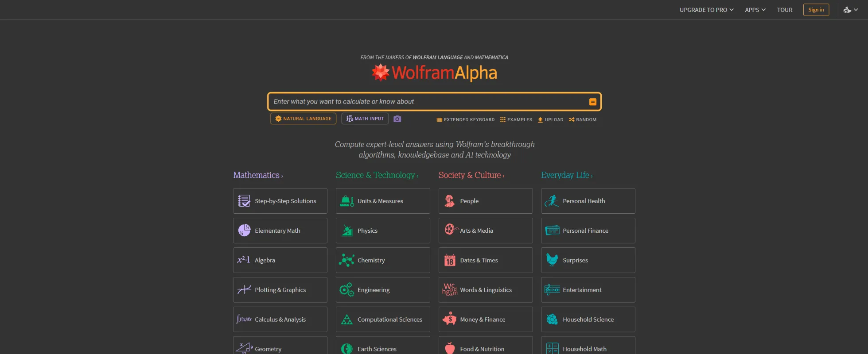Open the Examples grid
Screen dimensions: 868x354
516,119
